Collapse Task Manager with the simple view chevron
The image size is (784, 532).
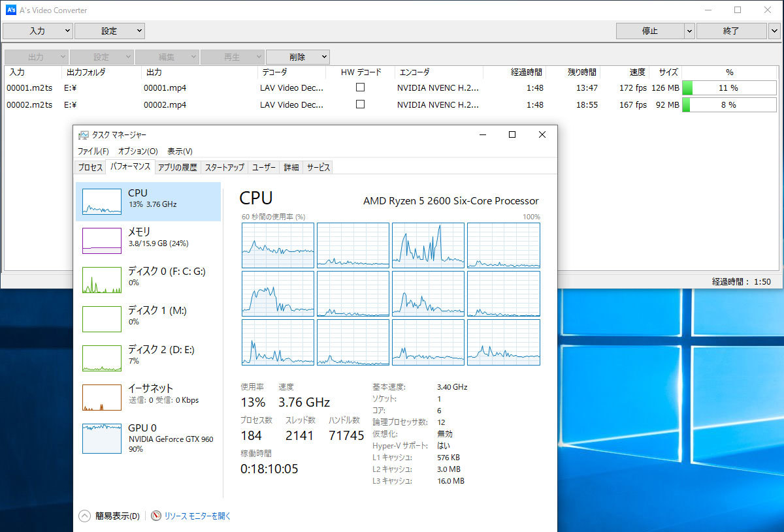pyautogui.click(x=84, y=516)
